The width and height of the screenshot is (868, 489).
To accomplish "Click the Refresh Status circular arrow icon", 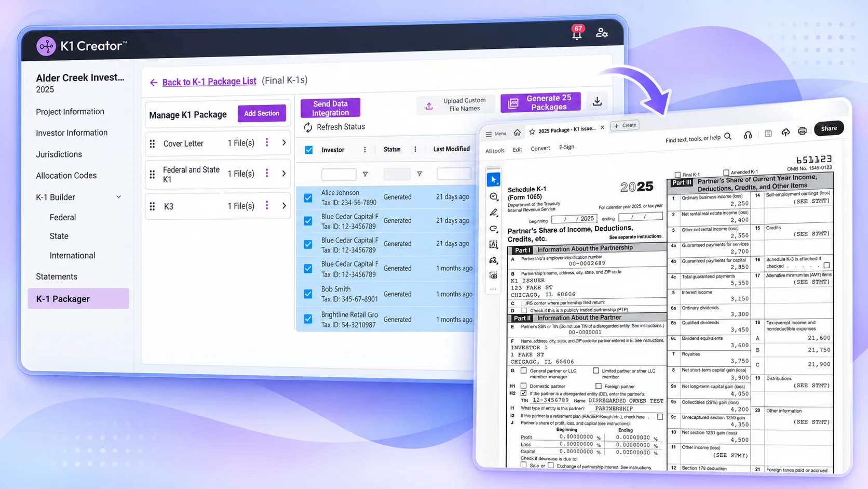I will (308, 127).
